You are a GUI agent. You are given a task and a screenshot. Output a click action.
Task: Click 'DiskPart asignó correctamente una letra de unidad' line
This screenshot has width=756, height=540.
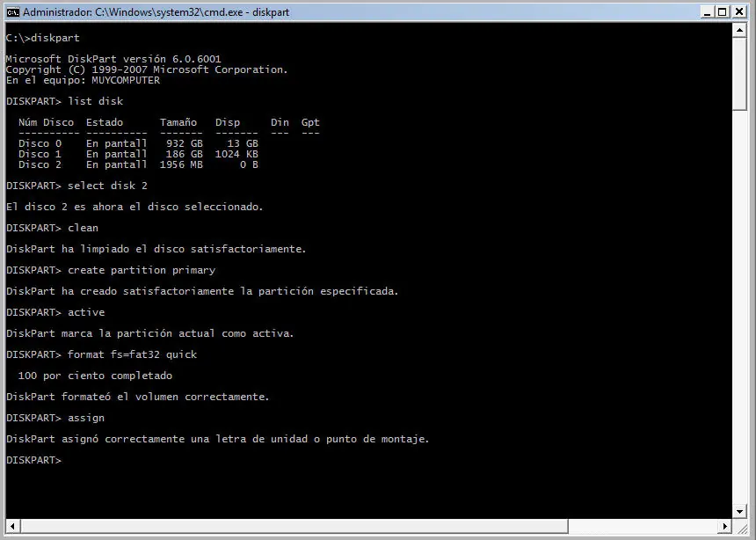[x=218, y=439]
